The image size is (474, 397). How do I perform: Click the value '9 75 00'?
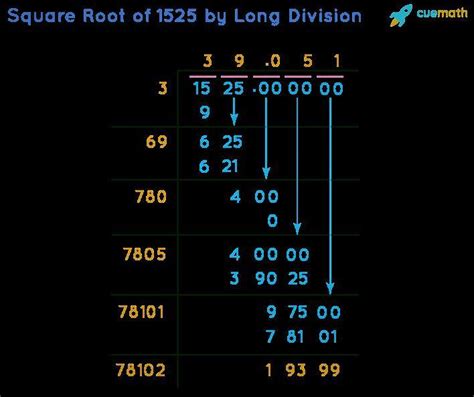[x=303, y=312]
